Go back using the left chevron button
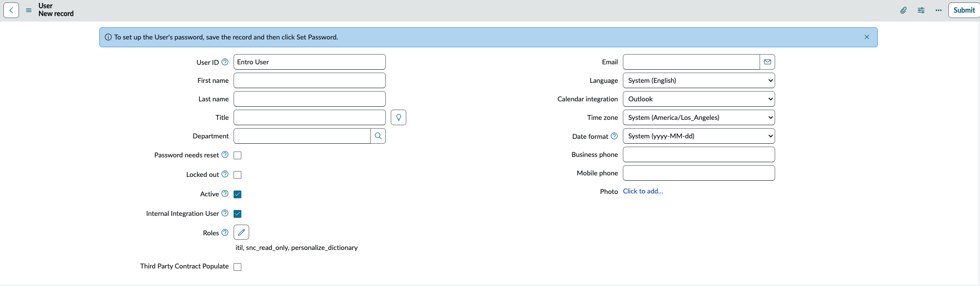Screen dimensions: 980x286 11,10
